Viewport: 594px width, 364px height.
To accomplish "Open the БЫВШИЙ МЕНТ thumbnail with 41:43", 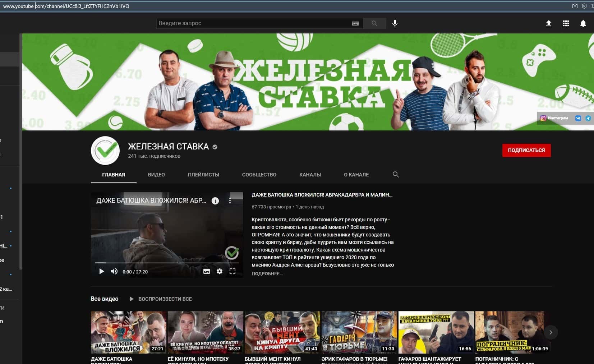I will pyautogui.click(x=282, y=332).
